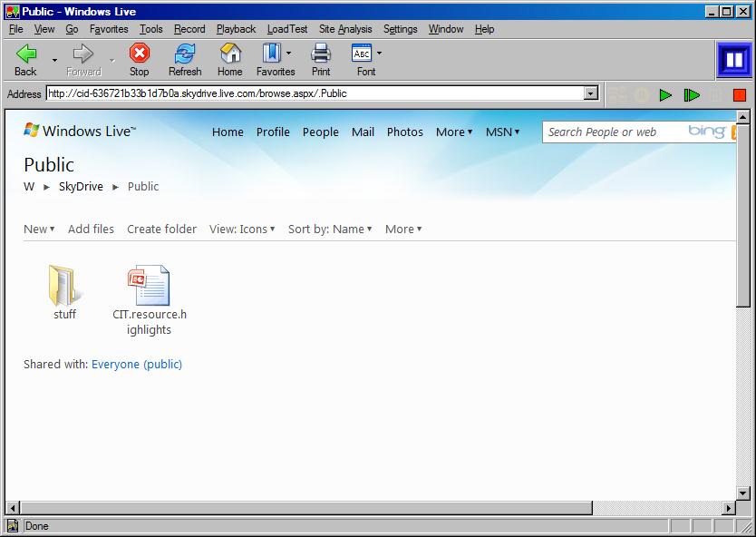
Task: Go to the Profile link
Action: coord(273,132)
